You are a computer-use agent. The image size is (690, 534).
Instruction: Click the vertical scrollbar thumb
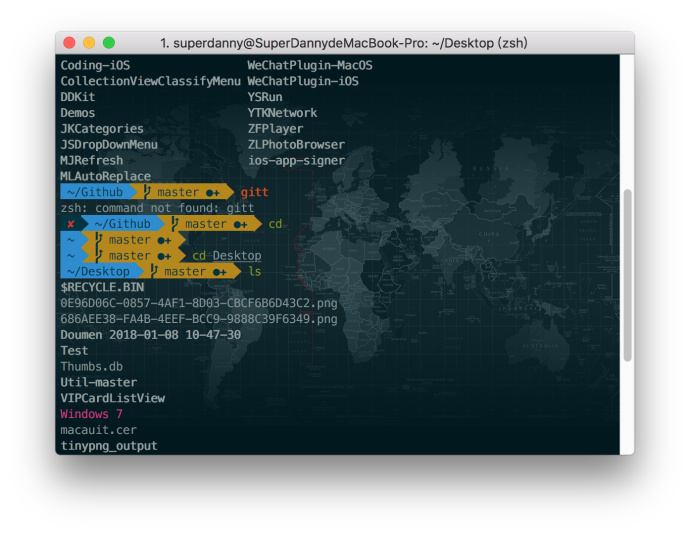628,275
